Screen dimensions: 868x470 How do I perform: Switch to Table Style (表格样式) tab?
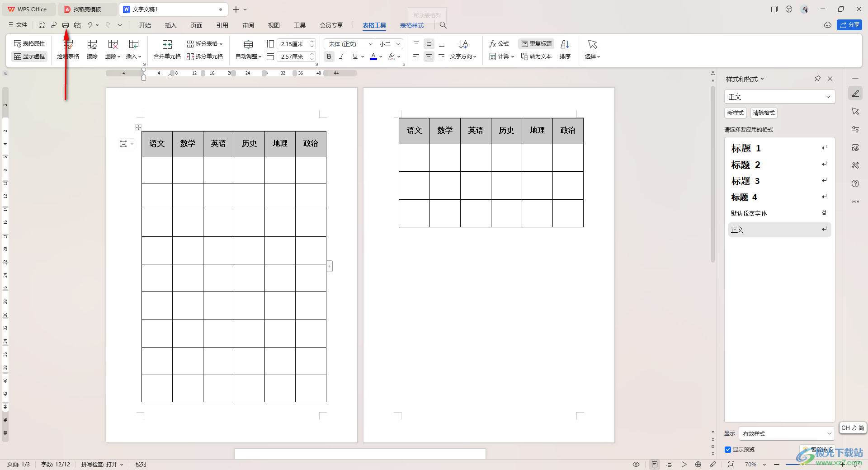click(412, 25)
